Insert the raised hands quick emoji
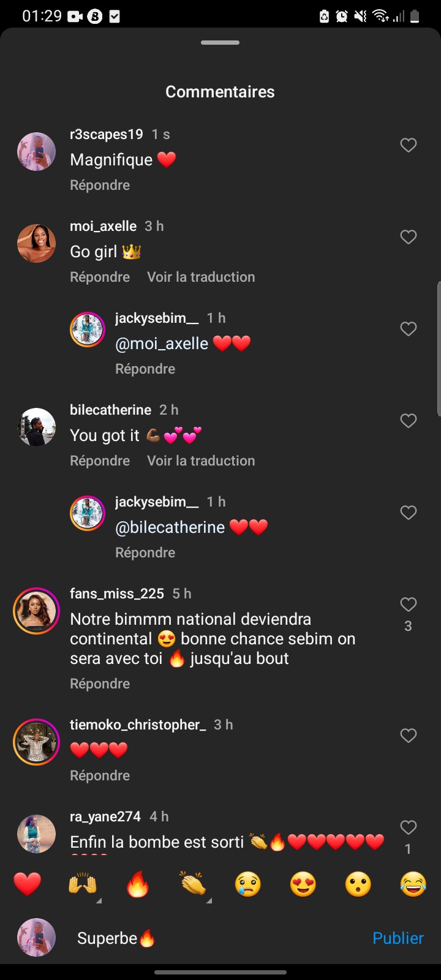 pyautogui.click(x=83, y=884)
